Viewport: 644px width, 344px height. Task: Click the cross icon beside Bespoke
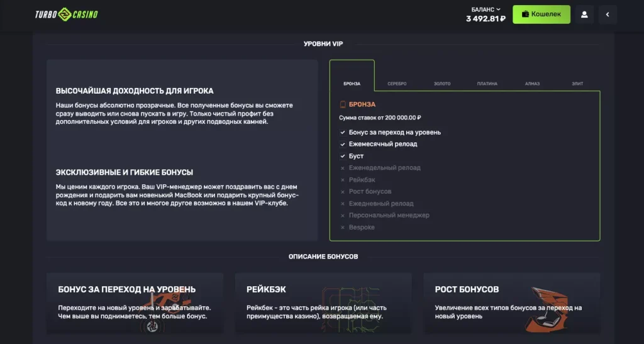pos(343,227)
